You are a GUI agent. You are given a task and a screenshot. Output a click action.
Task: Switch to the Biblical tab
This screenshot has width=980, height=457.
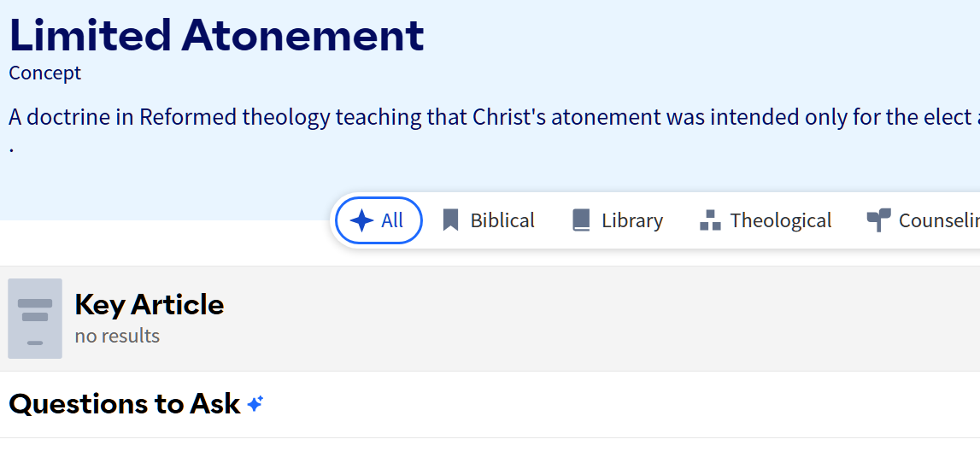(502, 220)
